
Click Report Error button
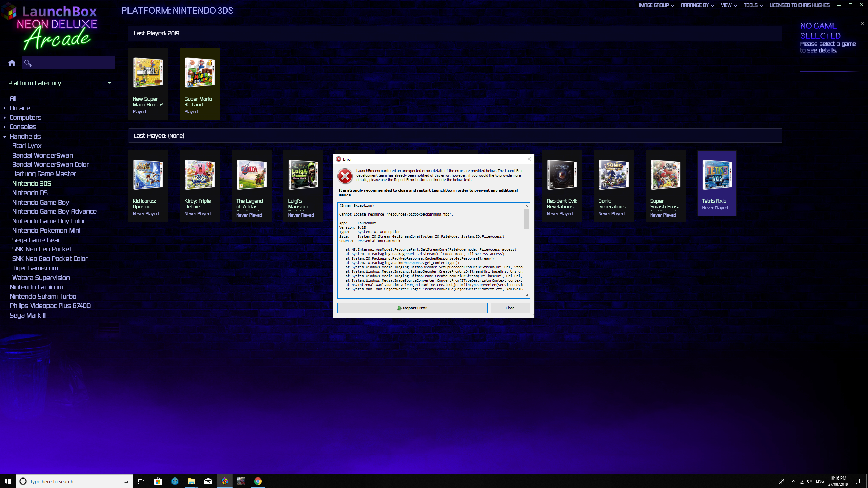(x=412, y=308)
